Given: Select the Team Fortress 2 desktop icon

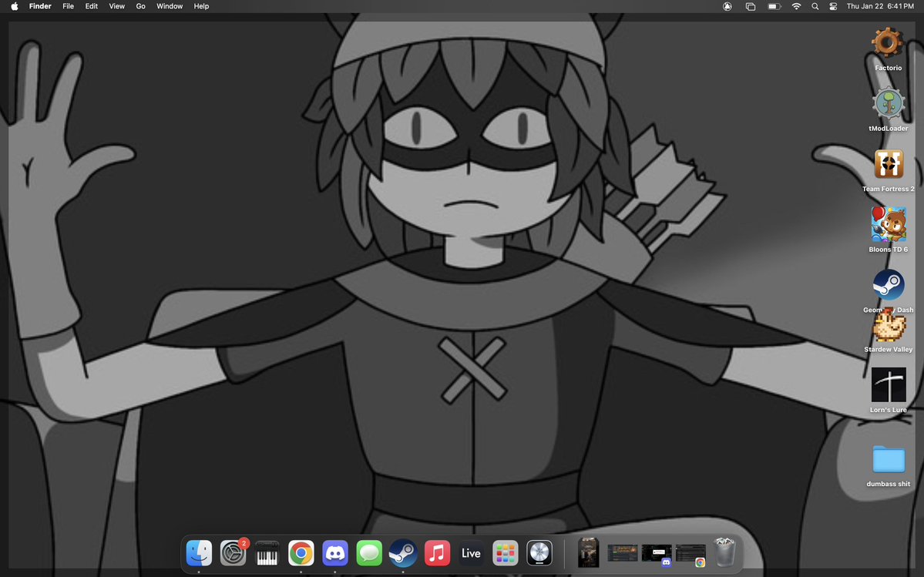Looking at the screenshot, I should [888, 163].
